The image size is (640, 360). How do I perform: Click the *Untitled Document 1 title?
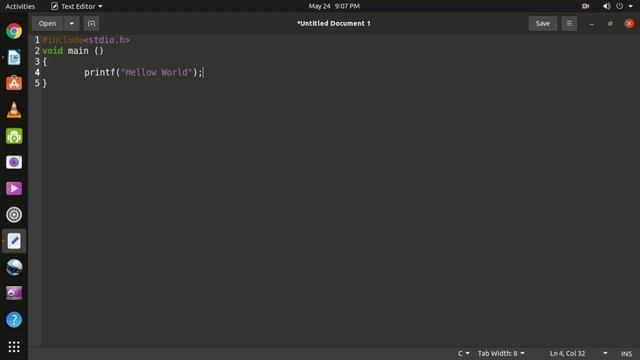(334, 24)
